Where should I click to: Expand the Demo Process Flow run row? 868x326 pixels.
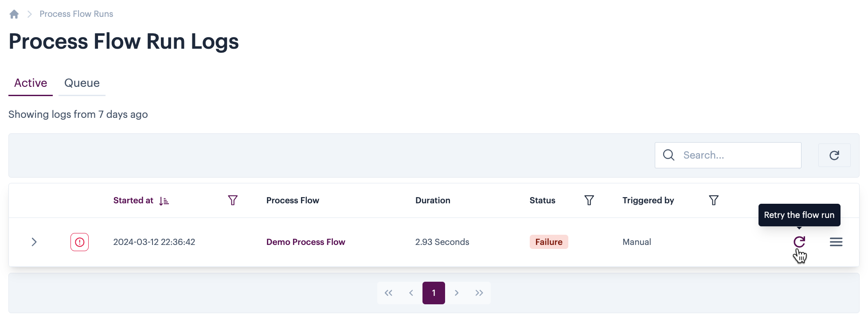click(x=34, y=242)
